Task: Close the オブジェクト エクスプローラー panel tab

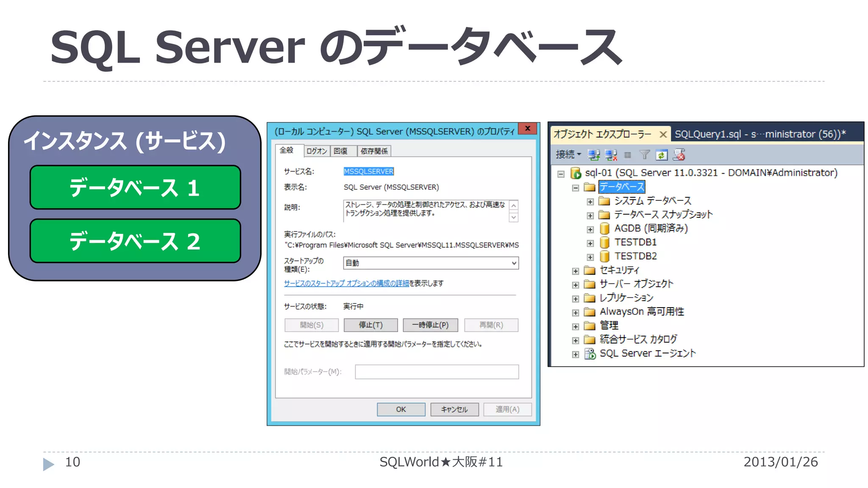Action: pos(663,134)
